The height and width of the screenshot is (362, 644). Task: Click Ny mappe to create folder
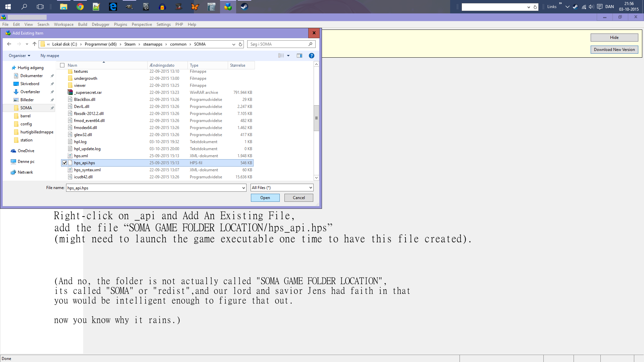point(50,56)
